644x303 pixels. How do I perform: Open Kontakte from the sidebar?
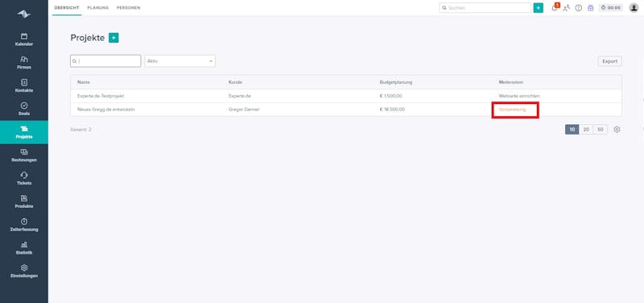pos(24,85)
